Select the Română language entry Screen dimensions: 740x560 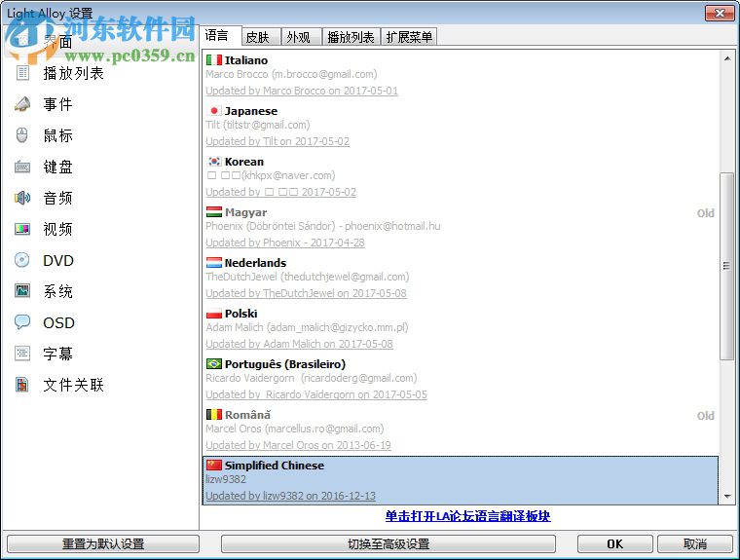[462, 429]
